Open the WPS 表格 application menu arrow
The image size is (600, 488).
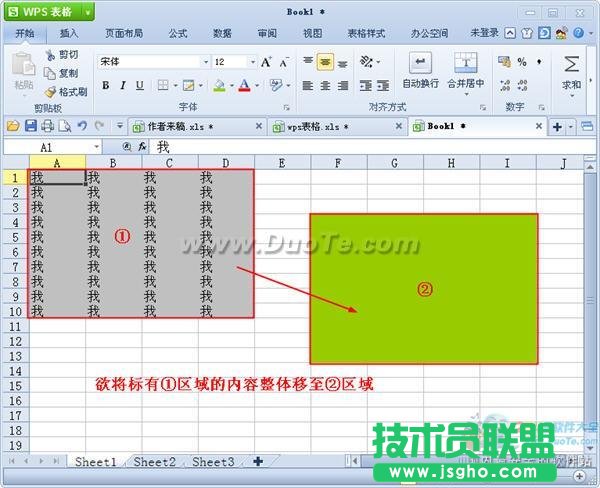[x=88, y=12]
